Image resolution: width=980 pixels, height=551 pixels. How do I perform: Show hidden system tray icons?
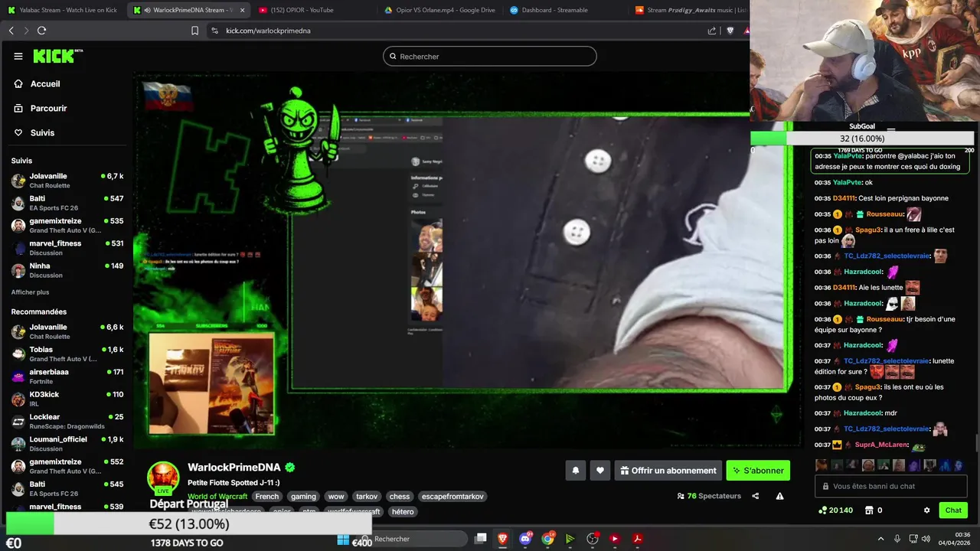(880, 539)
